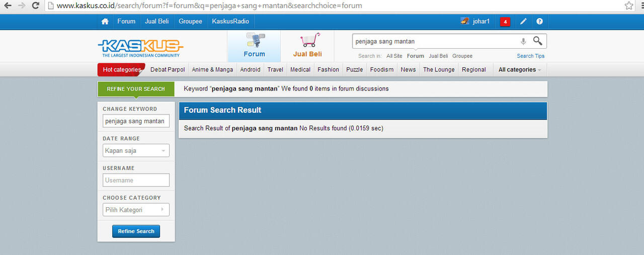Click the browser forward arrow
This screenshot has height=255, width=644.
tap(22, 6)
